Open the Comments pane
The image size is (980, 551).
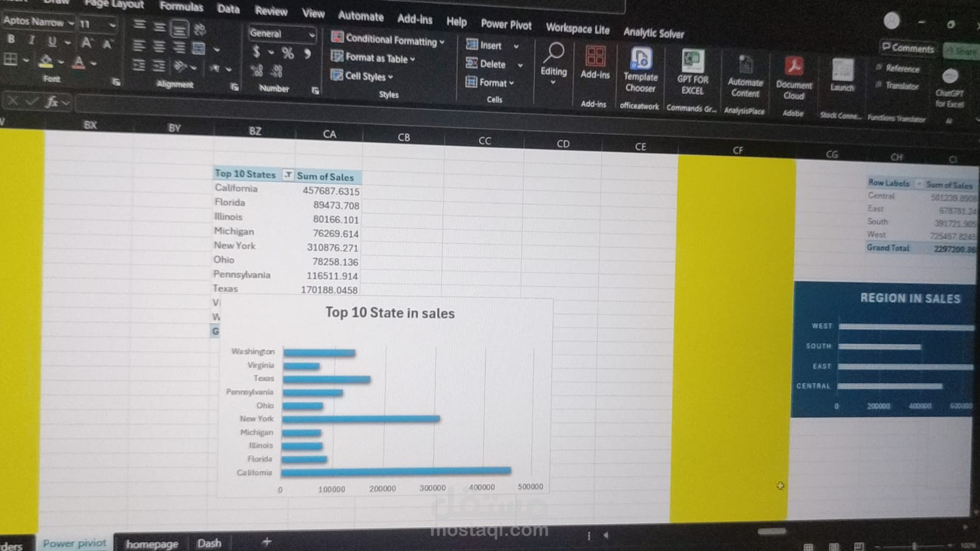pos(908,48)
